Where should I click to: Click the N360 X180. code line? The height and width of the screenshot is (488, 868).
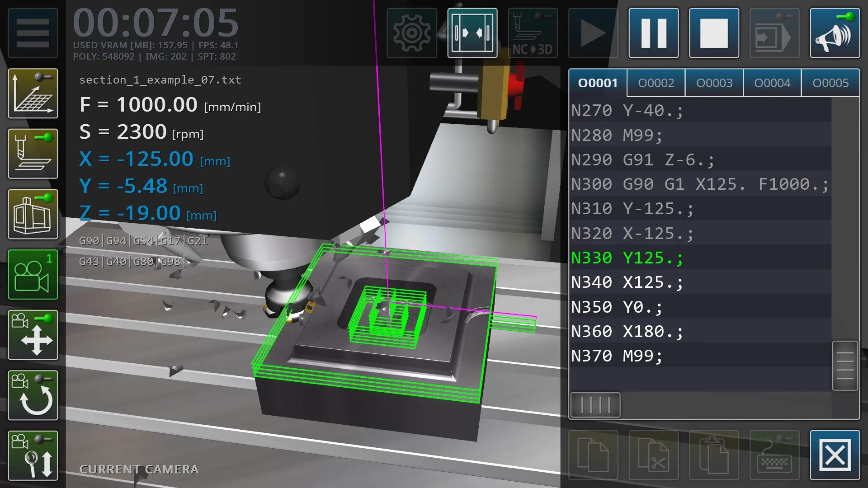(627, 332)
